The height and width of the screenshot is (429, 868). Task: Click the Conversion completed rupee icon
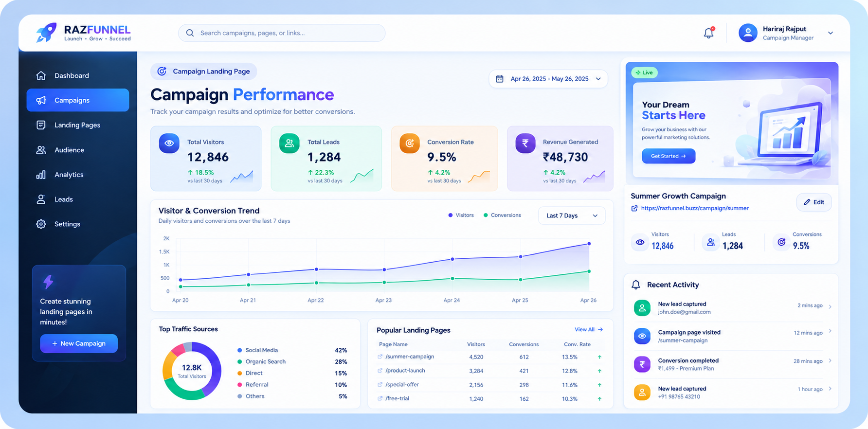(642, 364)
